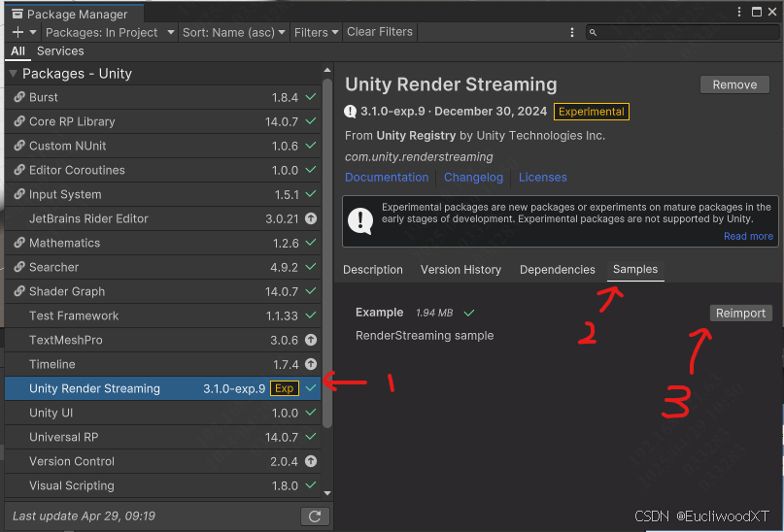The height and width of the screenshot is (532, 784).
Task: Open the Filters dropdown
Action: point(316,32)
